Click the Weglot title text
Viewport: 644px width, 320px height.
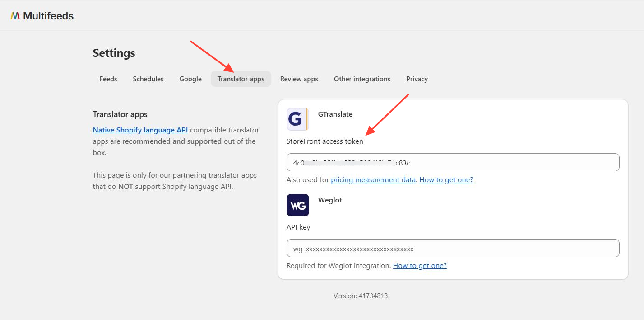330,200
